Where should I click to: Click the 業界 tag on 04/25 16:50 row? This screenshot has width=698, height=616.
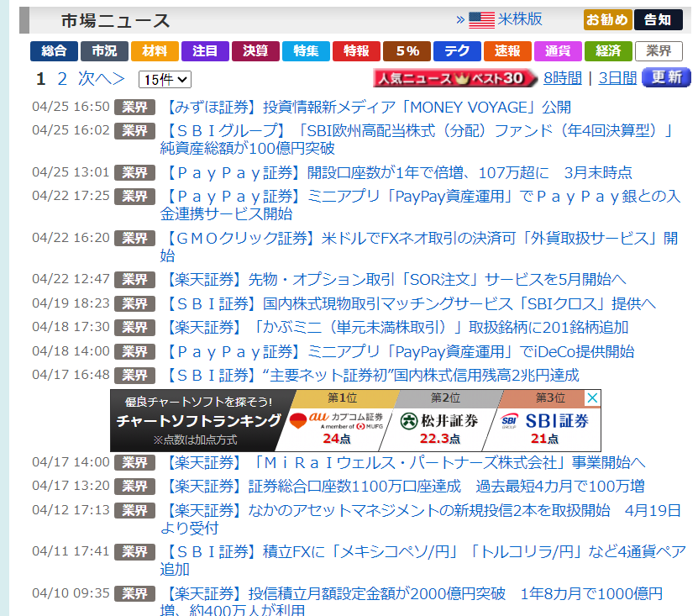[x=134, y=108]
